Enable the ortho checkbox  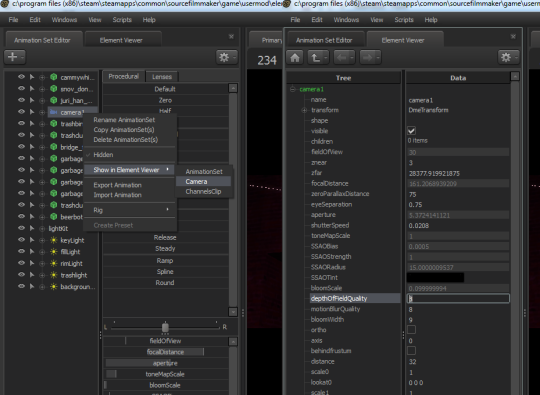(411, 330)
